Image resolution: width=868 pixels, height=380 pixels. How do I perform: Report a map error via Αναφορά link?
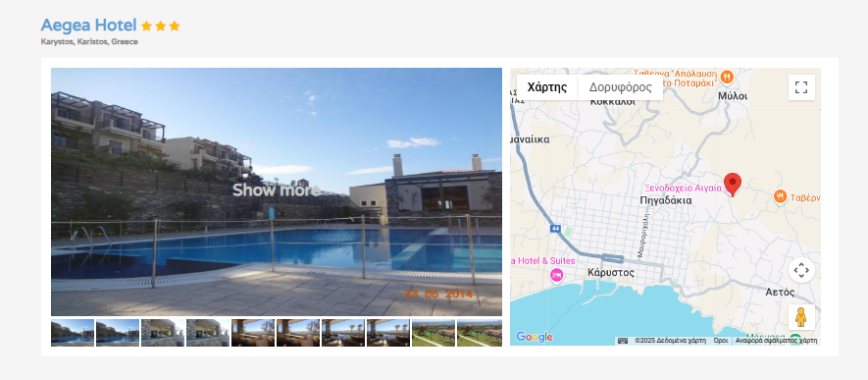pyautogui.click(x=776, y=341)
